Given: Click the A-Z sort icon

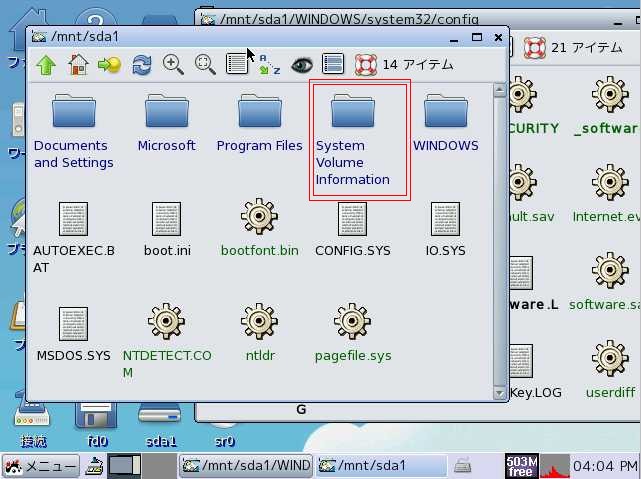Looking at the screenshot, I should (x=269, y=64).
